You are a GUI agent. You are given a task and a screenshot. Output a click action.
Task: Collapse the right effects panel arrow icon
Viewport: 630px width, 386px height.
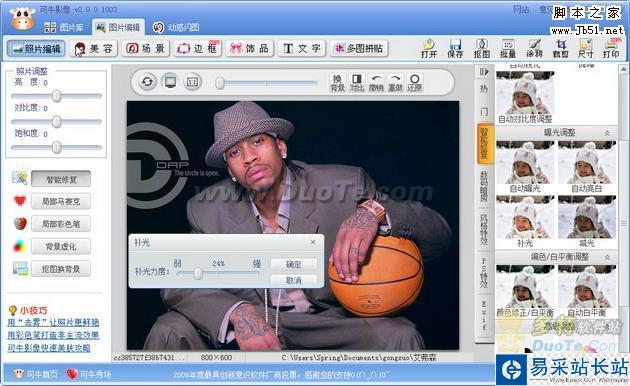[484, 71]
